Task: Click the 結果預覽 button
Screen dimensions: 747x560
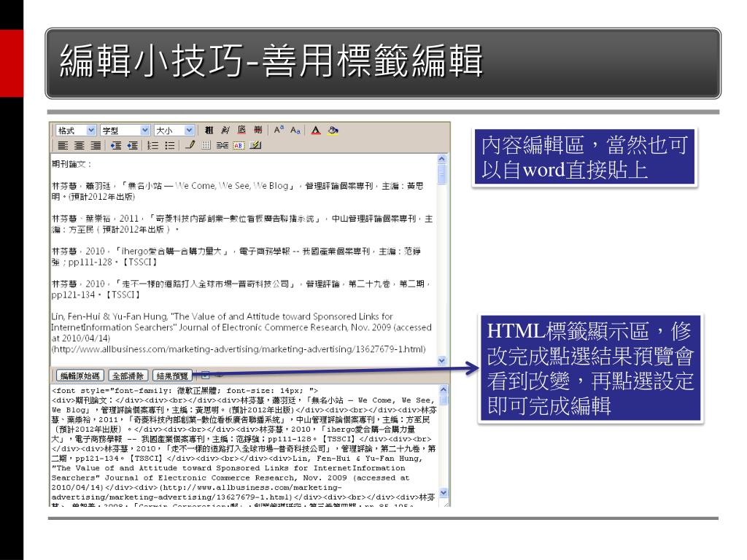Action: [x=172, y=376]
